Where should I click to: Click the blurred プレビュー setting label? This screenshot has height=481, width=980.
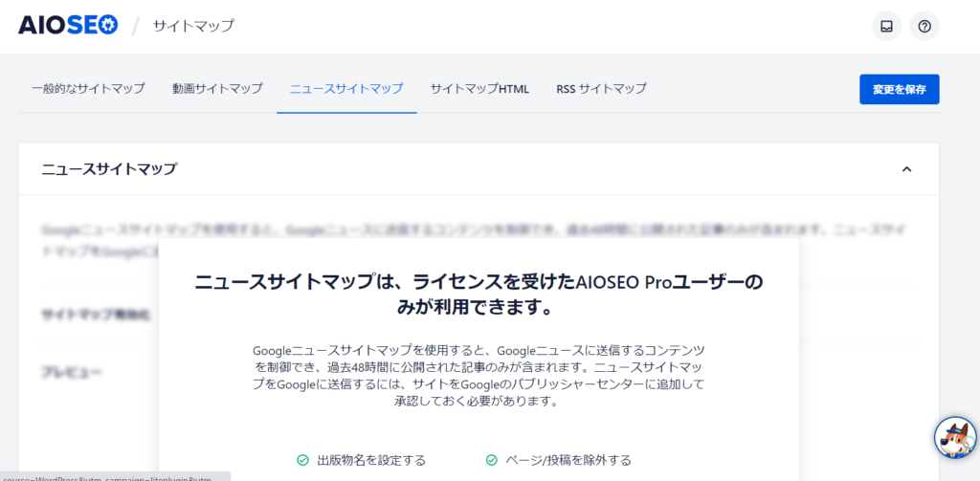(72, 371)
